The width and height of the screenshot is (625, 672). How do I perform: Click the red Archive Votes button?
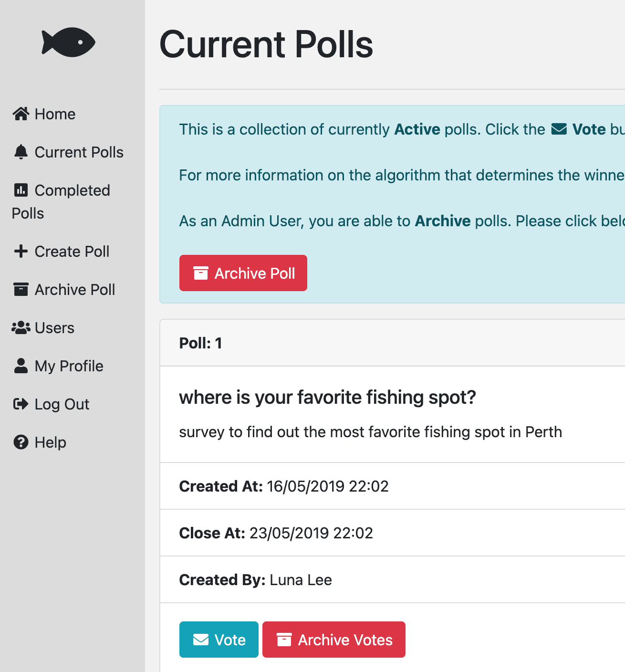pyautogui.click(x=334, y=640)
